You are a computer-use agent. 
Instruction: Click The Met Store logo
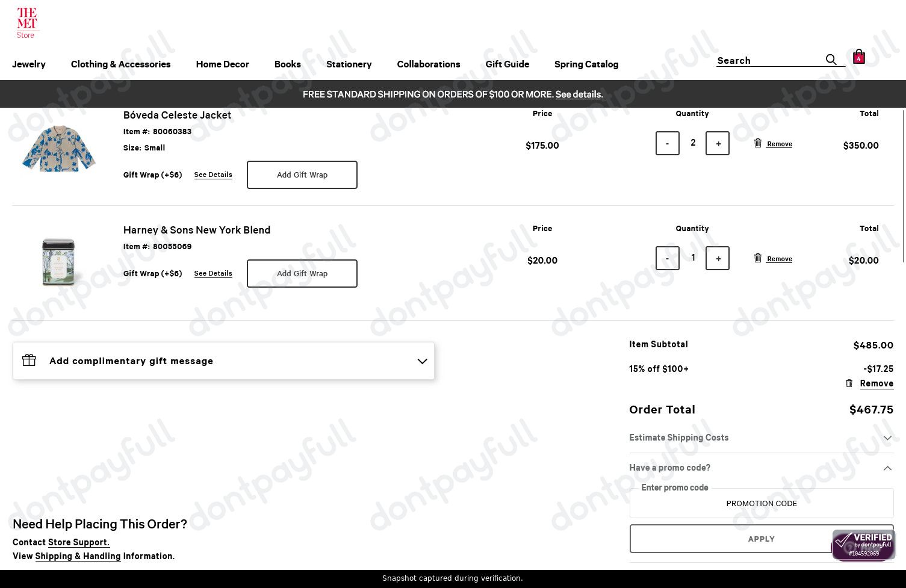click(x=26, y=23)
